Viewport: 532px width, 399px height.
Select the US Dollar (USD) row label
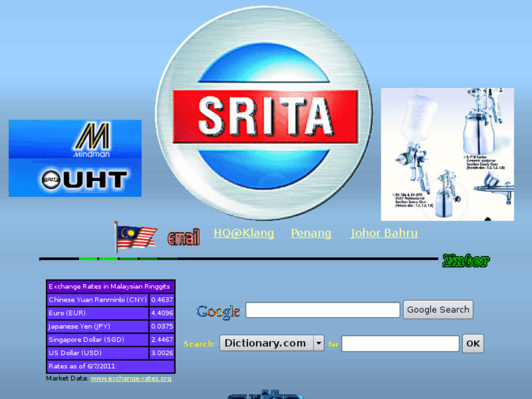(x=75, y=353)
